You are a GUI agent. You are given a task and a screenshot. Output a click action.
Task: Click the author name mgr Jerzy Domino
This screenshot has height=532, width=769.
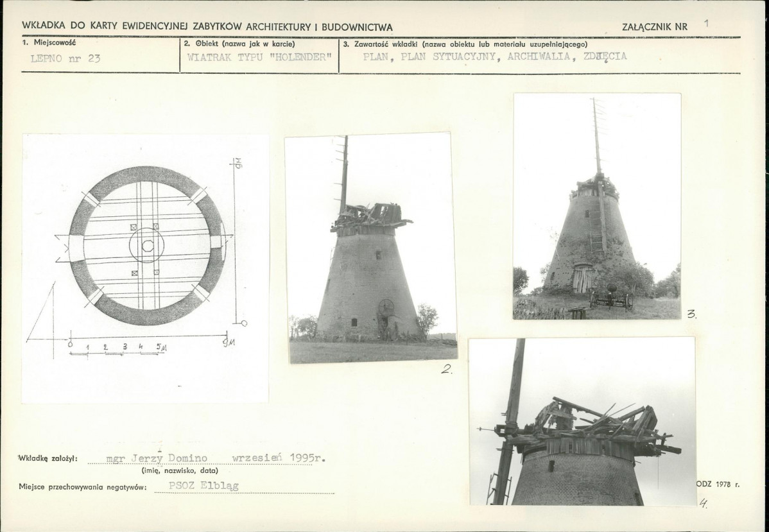157,458
